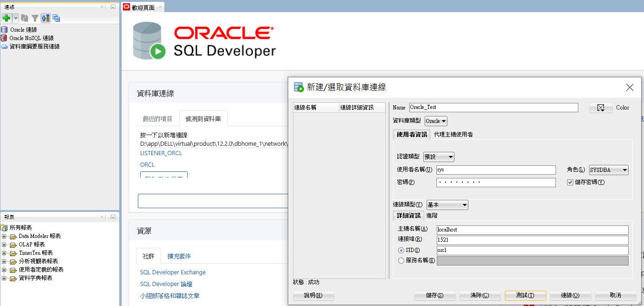644x306 pixels.
Task: Switch to the 代理主機使用者 tab
Action: (x=454, y=135)
